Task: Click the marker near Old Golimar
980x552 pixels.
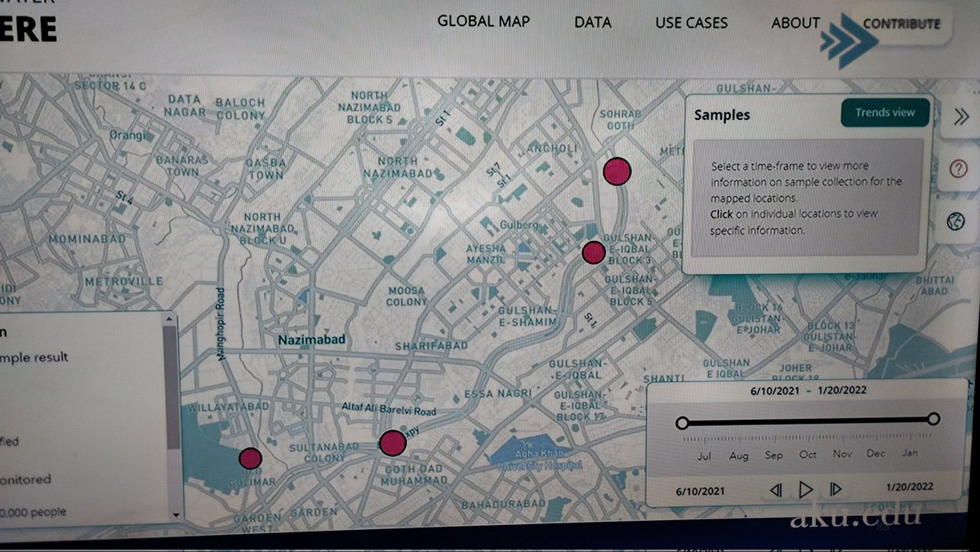Action: tap(250, 458)
